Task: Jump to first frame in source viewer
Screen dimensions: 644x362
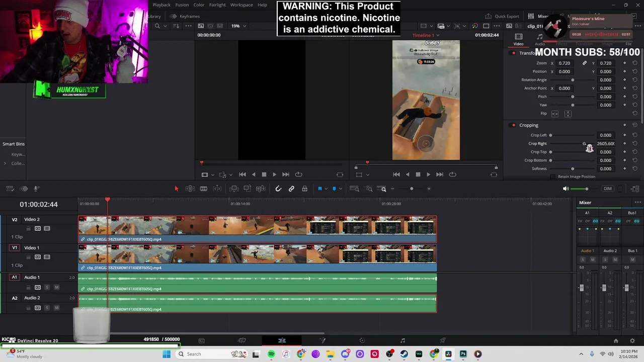Action: 242,174
